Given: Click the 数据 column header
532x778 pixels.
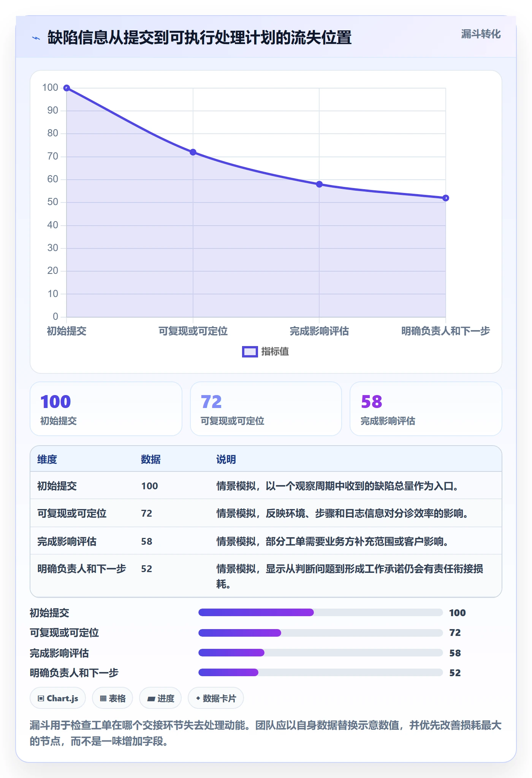Looking at the screenshot, I should tap(151, 460).
